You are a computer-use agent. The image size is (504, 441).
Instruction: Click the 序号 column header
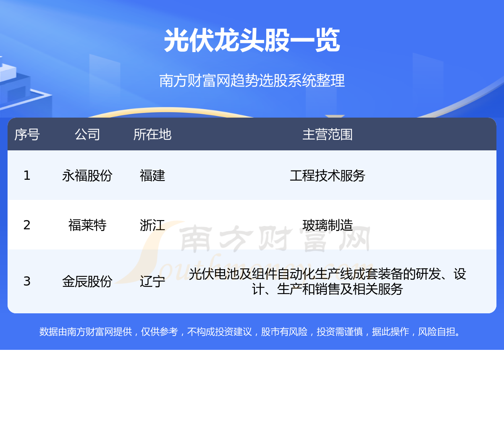27,134
